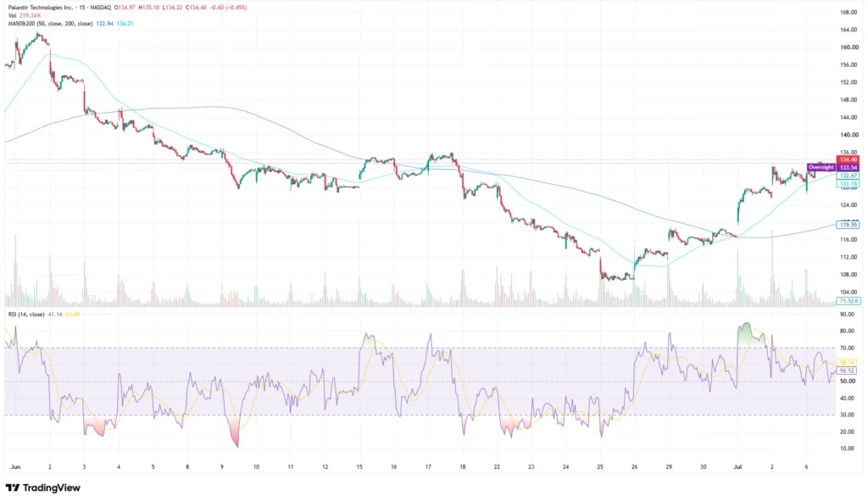Click the 124.00 price axis tick
Viewport: 868px width, 502px height.
click(849, 205)
